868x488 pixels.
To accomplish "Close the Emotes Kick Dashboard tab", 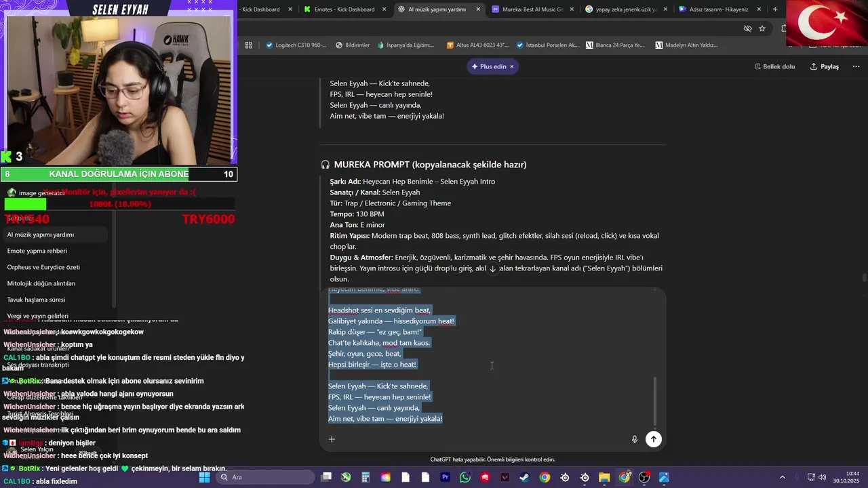I will tap(384, 9).
